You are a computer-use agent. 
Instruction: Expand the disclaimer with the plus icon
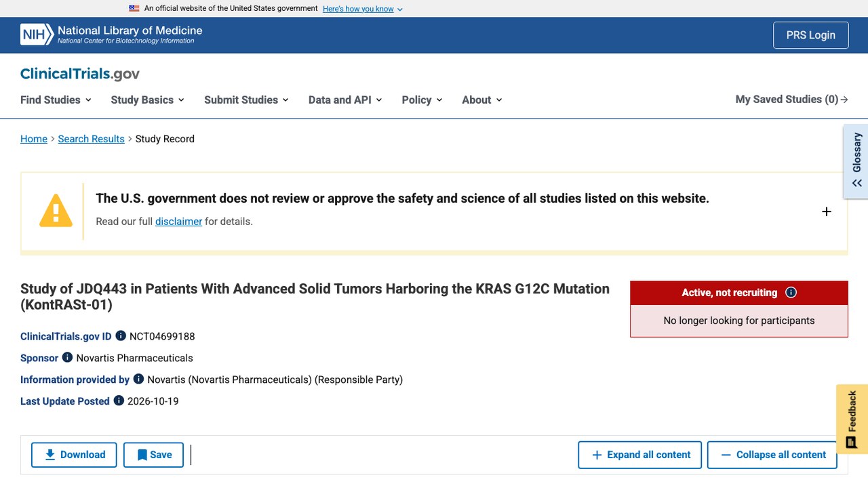pyautogui.click(x=827, y=211)
